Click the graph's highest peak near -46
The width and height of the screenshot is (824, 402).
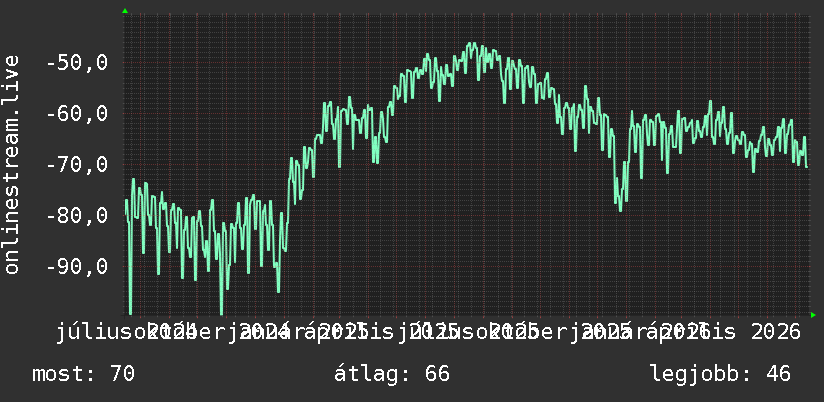coord(471,44)
